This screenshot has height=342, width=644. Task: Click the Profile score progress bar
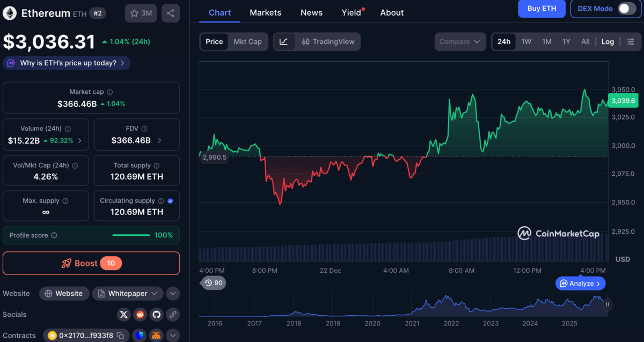[x=131, y=235]
